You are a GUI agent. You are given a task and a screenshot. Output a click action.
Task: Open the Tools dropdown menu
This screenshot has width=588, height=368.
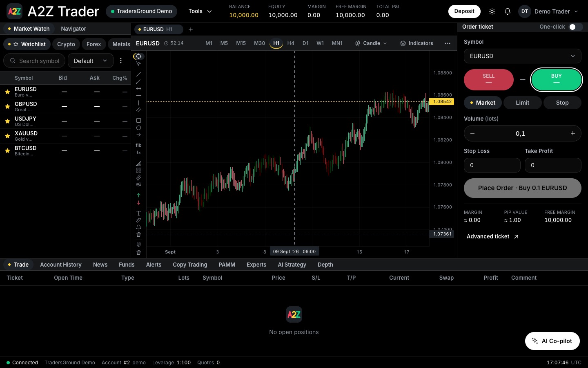pos(200,11)
